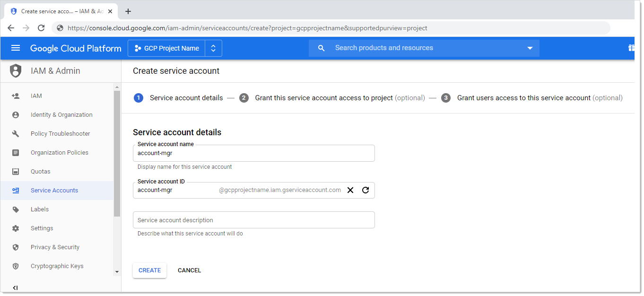644x296 pixels.
Task: Click the Service account description field
Action: point(253,220)
